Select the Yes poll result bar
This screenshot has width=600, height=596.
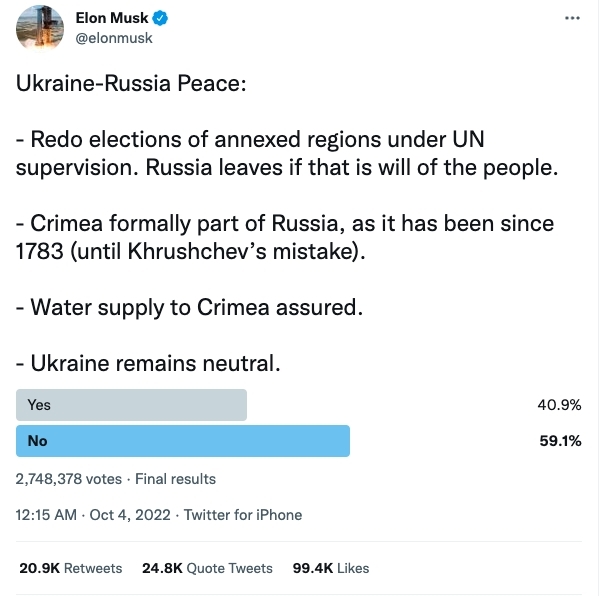tap(132, 405)
